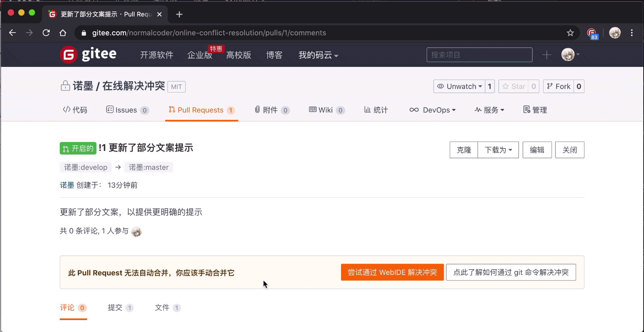Select the 代码 tab icon
Image resolution: width=644 pixels, height=332 pixels.
[x=66, y=110]
